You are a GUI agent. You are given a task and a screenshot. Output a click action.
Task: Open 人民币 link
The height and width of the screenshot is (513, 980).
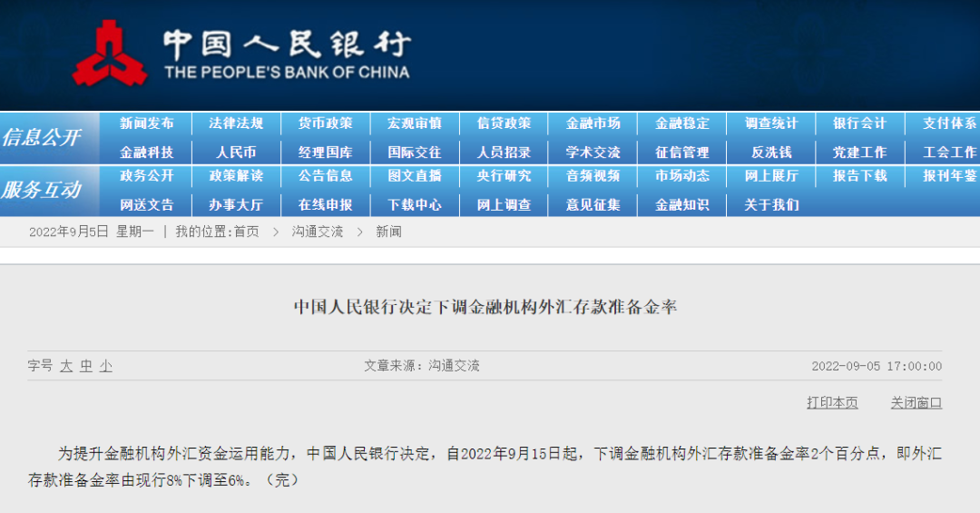(x=236, y=152)
